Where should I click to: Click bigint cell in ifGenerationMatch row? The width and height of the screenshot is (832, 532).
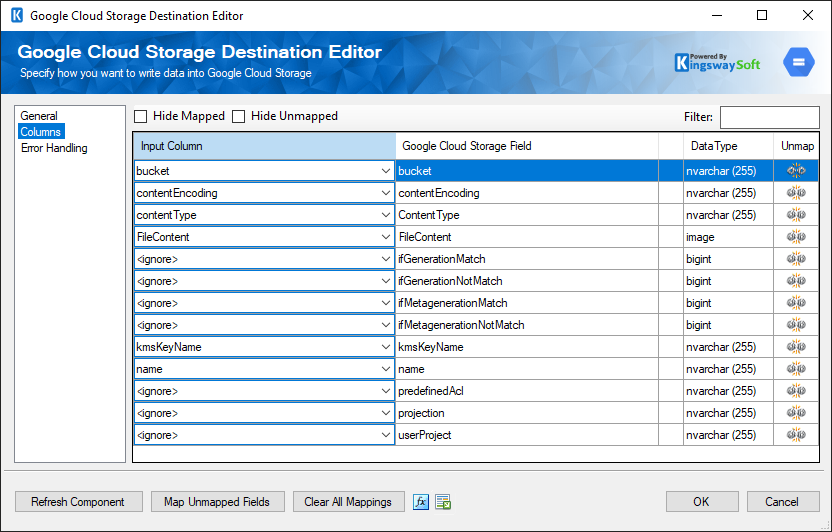coord(728,259)
